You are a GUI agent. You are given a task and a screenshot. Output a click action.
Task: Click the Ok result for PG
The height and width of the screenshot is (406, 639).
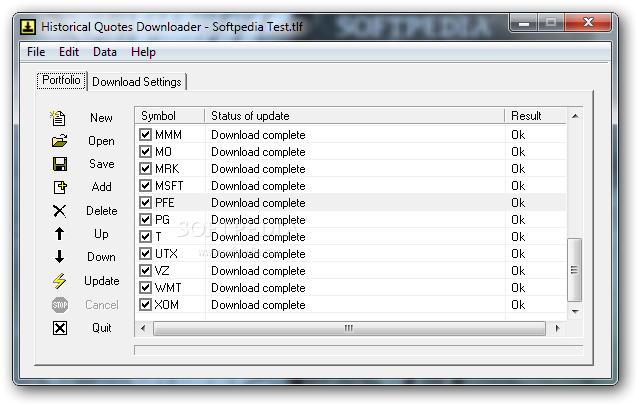coord(518,220)
